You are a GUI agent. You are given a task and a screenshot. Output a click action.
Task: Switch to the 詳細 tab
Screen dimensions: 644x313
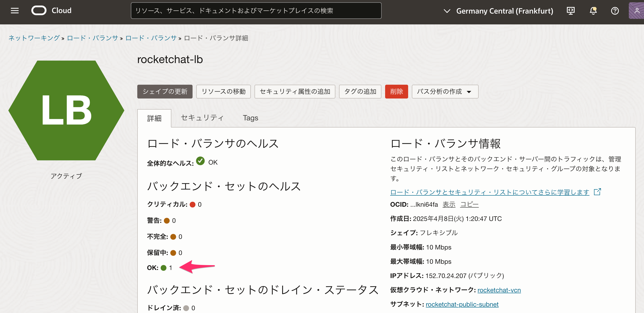click(154, 118)
